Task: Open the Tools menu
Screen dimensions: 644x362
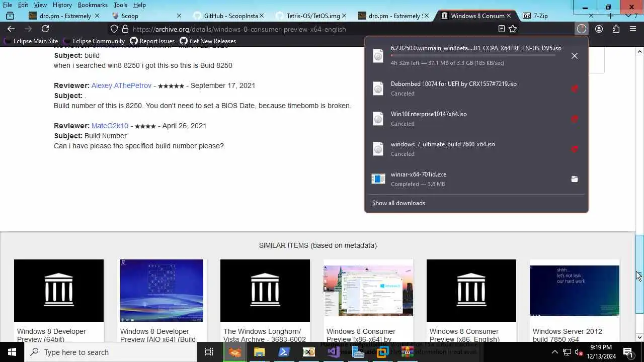Action: 120,5
